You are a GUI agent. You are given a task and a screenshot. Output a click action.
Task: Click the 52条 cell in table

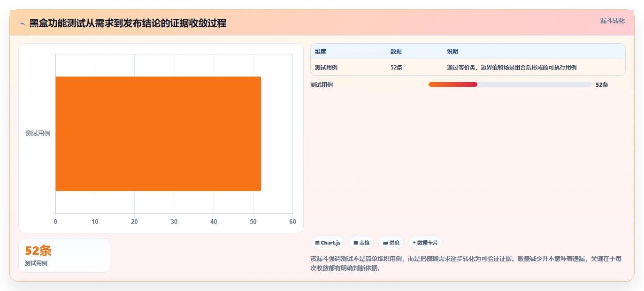(x=397, y=68)
